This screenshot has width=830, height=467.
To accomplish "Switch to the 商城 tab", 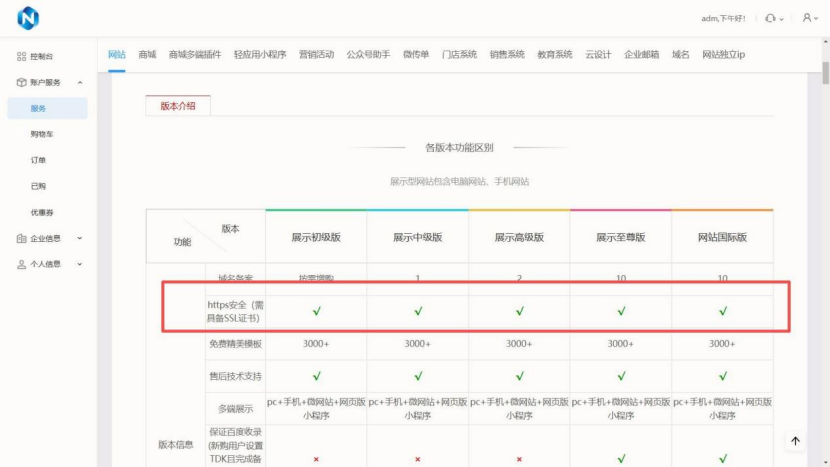I will (x=147, y=55).
